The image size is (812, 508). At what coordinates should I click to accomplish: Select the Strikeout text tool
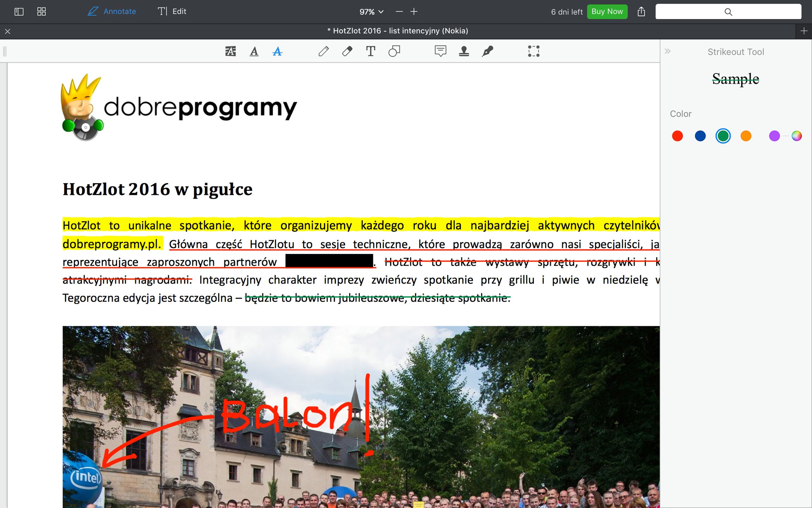coord(277,52)
